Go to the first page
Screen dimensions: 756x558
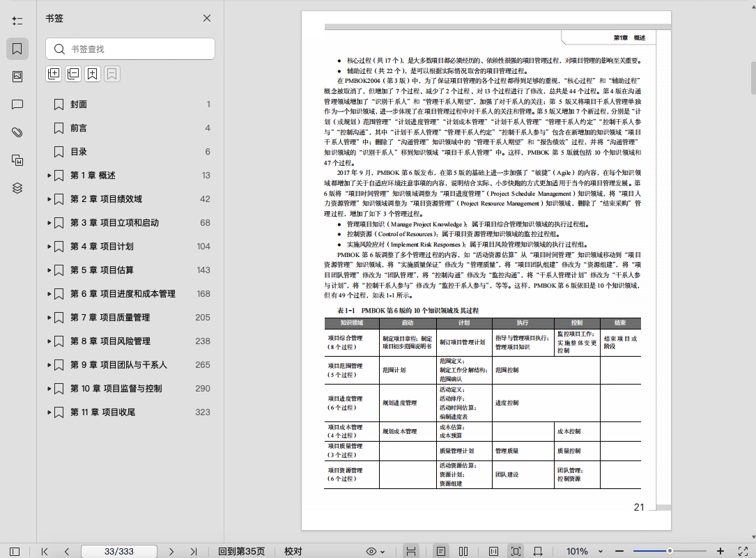tap(45, 551)
